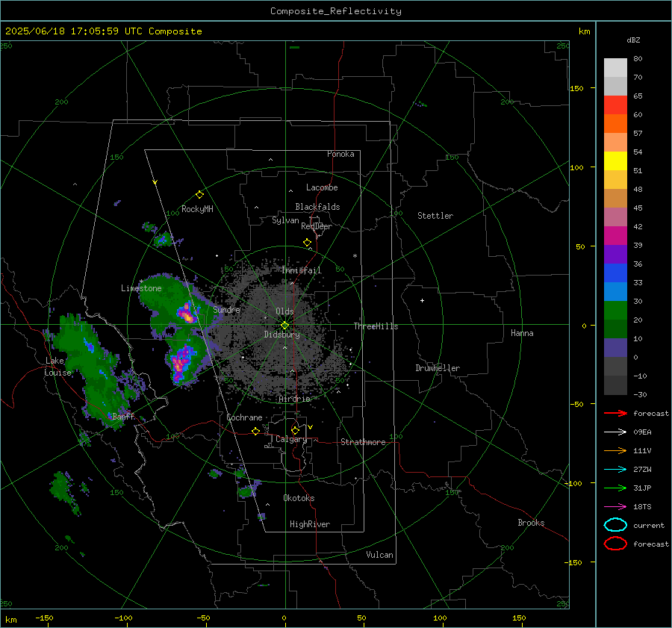Click the Hanna label
This screenshot has width=672, height=628.
[x=522, y=333]
